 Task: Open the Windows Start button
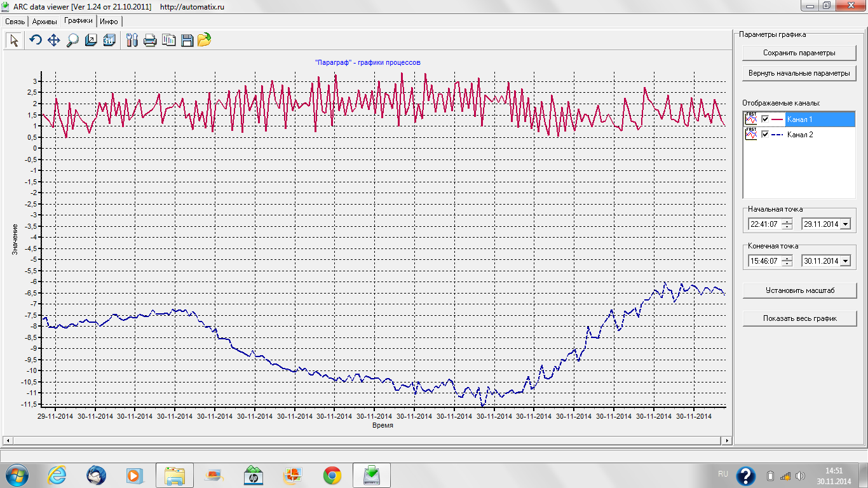pos(17,475)
